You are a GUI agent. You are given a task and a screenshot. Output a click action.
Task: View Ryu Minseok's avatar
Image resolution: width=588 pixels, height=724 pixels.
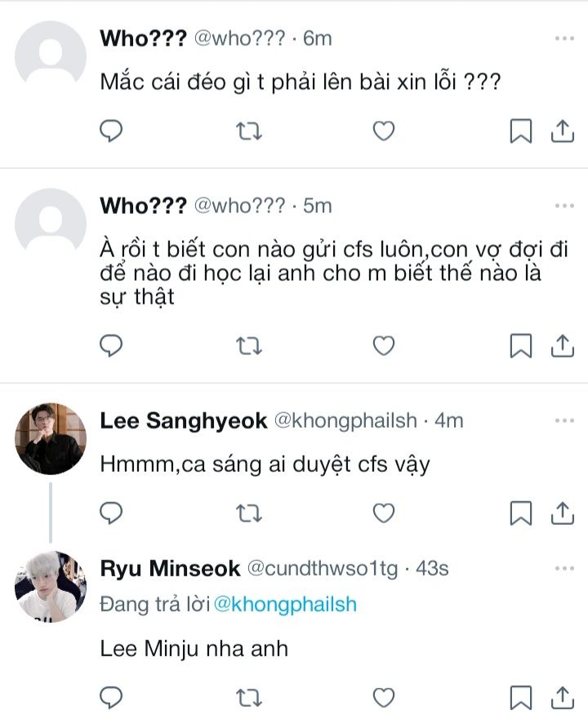[x=51, y=586]
